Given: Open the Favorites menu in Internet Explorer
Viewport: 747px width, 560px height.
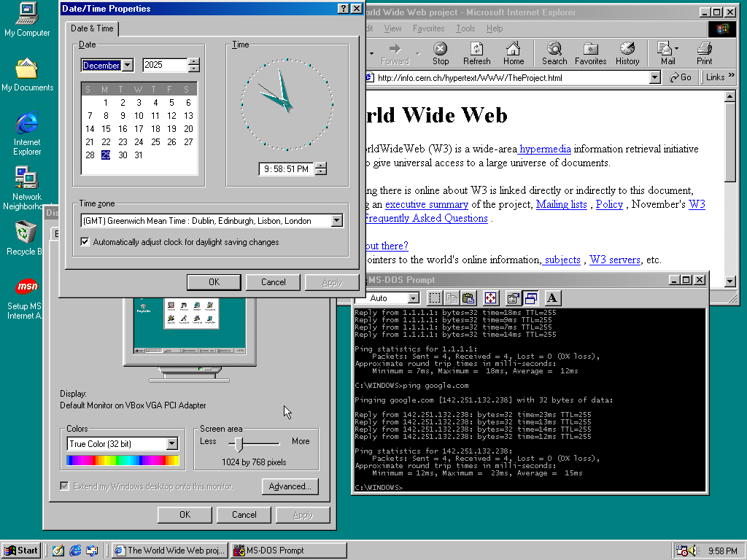Looking at the screenshot, I should coord(428,28).
